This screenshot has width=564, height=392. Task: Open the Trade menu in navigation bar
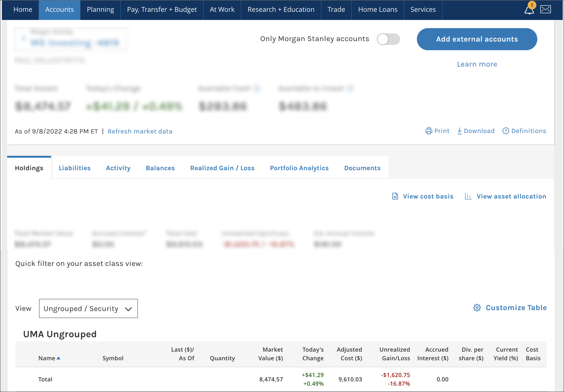336,9
